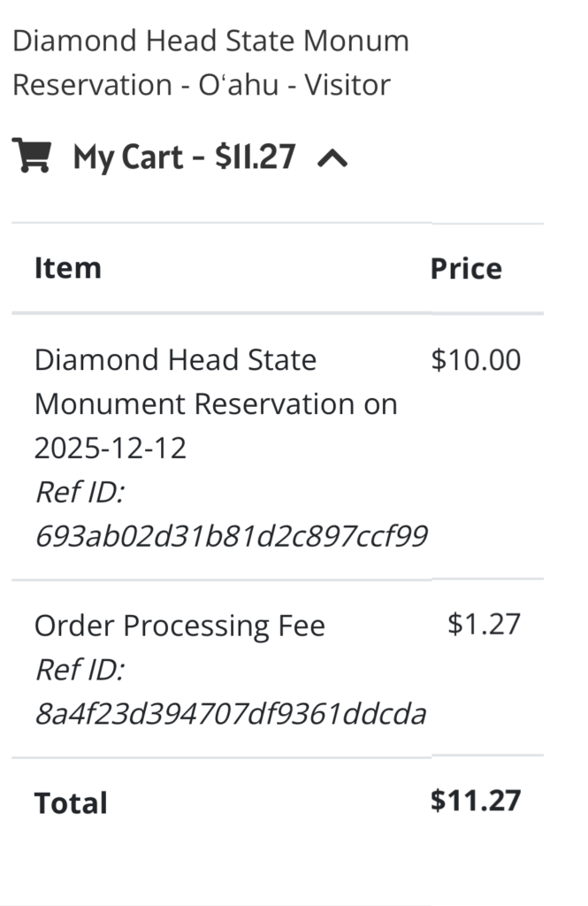Viewport: 588px width, 906px height.
Task: Click the Price column header
Action: point(466,269)
